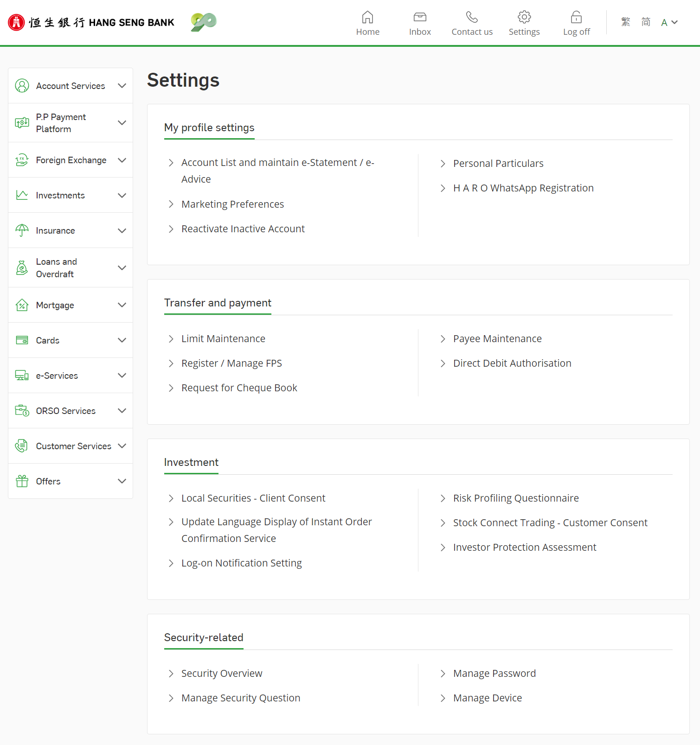700x745 pixels.
Task: Click the Mortgage house icon
Action: (x=22, y=305)
